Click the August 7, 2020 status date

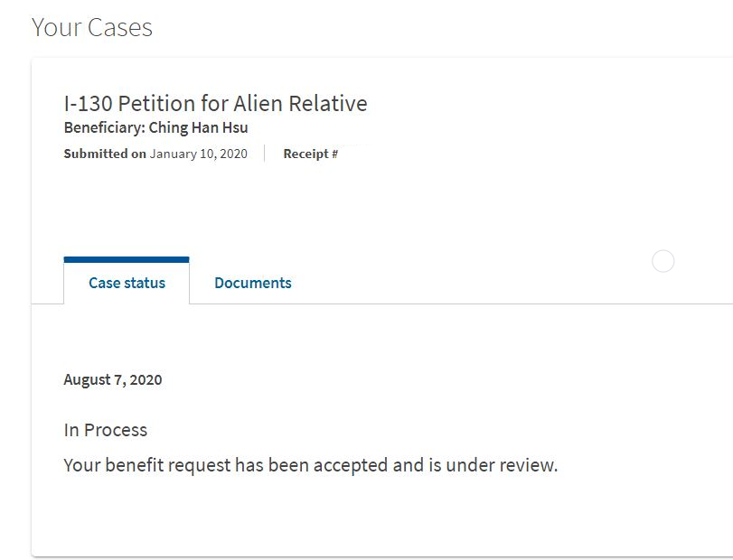(113, 379)
